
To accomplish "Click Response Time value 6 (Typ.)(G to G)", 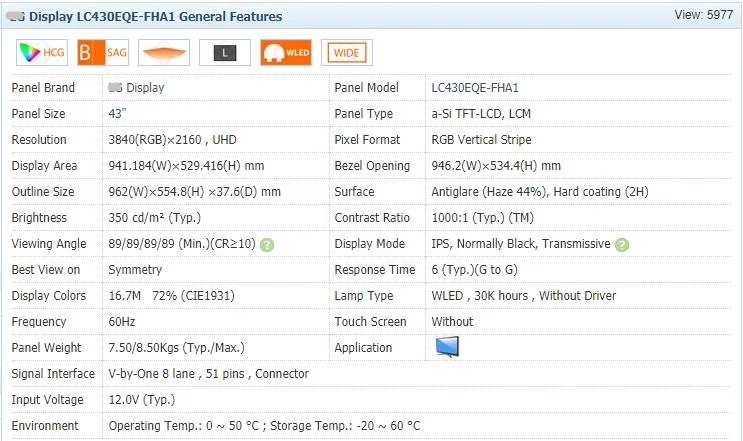I will (474, 270).
